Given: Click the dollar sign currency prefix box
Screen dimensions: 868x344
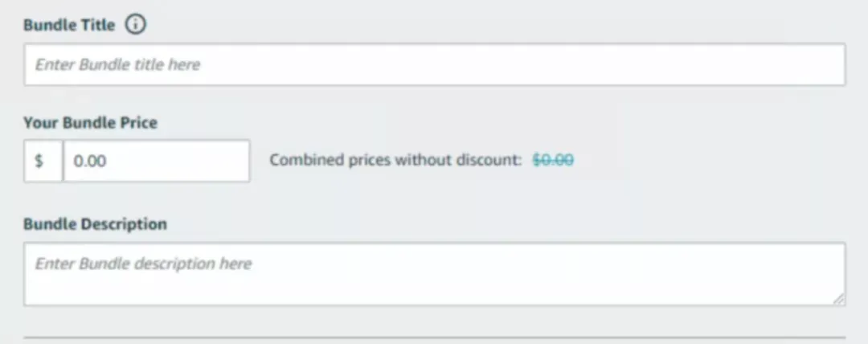Looking at the screenshot, I should (43, 161).
